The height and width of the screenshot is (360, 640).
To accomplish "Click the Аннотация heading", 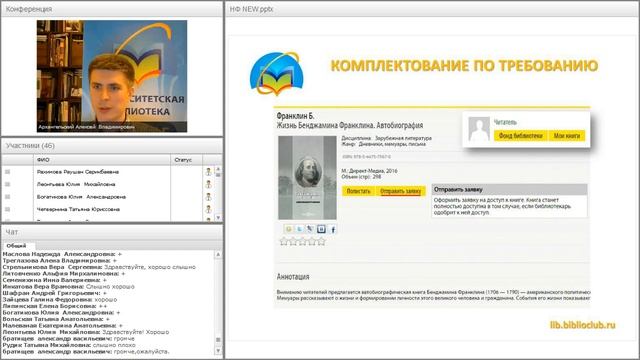I will tap(293, 277).
